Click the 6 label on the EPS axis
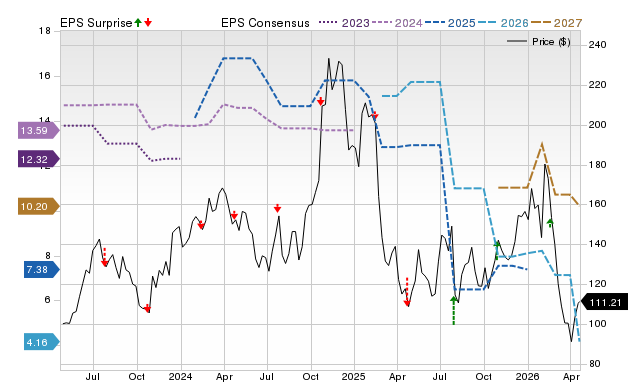This screenshot has width=640, height=382. (x=48, y=300)
